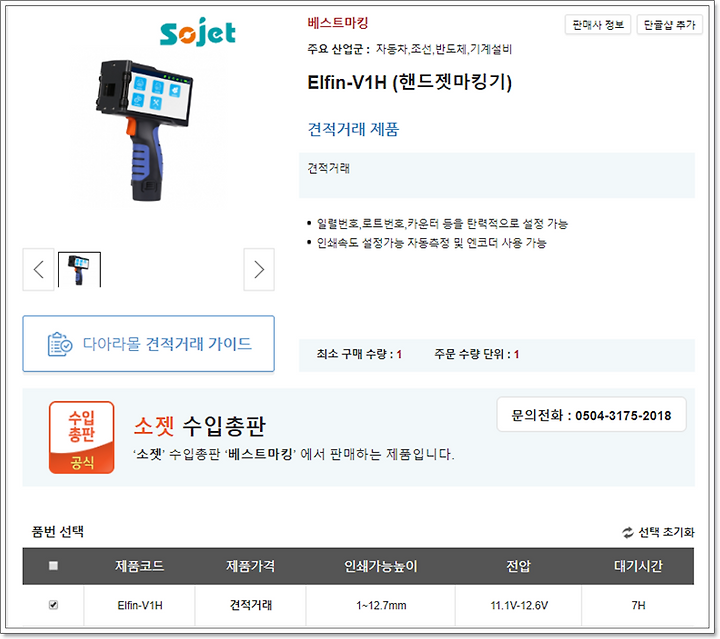This screenshot has width=720, height=639.
Task: Click the 소젯 수입총판 heading
Action: (200, 426)
